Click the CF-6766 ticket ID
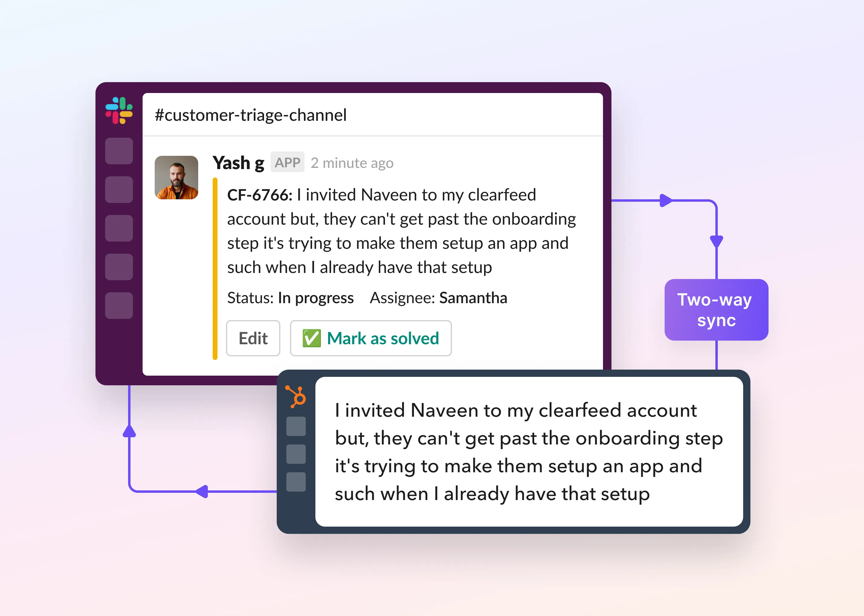 pos(260,195)
